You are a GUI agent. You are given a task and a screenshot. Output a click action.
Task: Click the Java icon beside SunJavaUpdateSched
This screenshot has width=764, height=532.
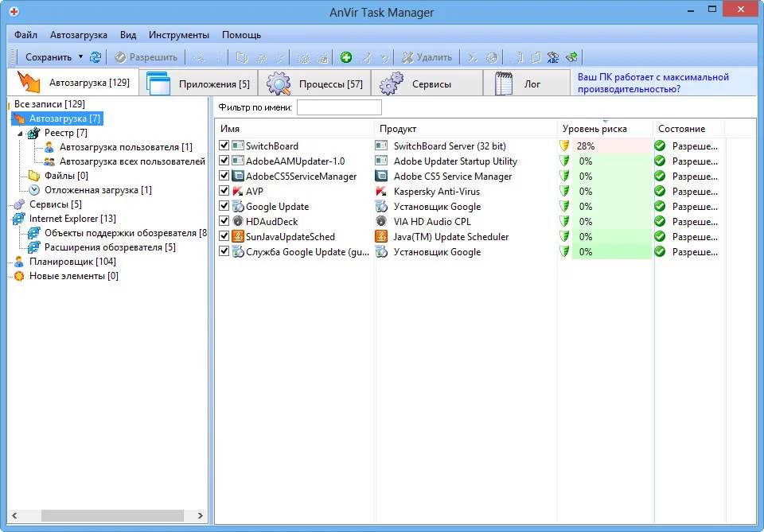tap(238, 236)
